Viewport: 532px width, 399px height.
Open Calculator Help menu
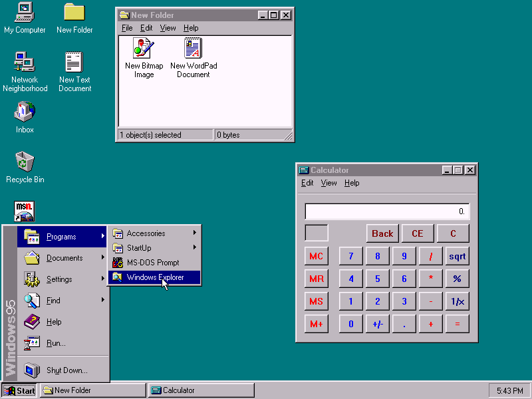352,183
